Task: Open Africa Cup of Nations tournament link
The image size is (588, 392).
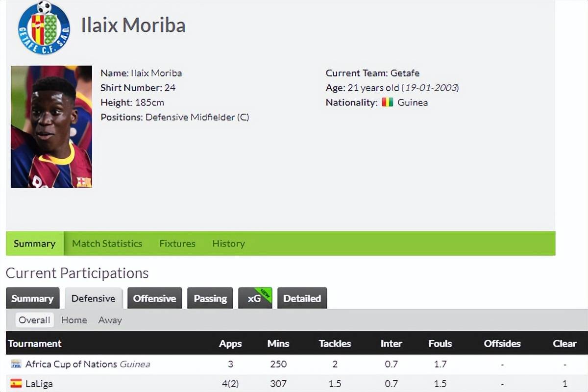Action: (x=71, y=364)
